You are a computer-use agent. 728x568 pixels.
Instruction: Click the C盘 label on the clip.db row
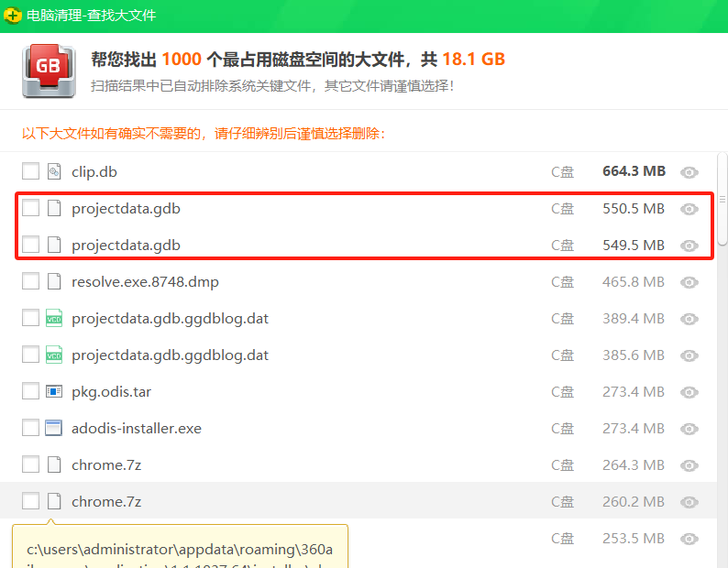coord(563,172)
